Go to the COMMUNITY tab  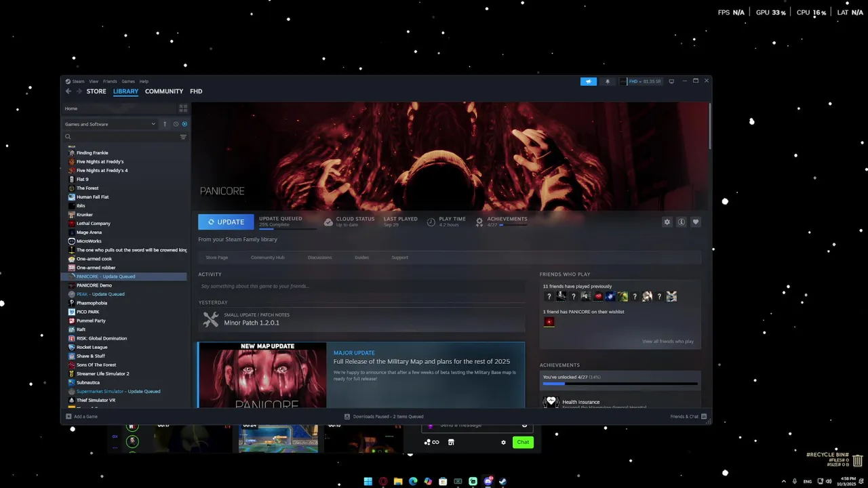point(164,91)
